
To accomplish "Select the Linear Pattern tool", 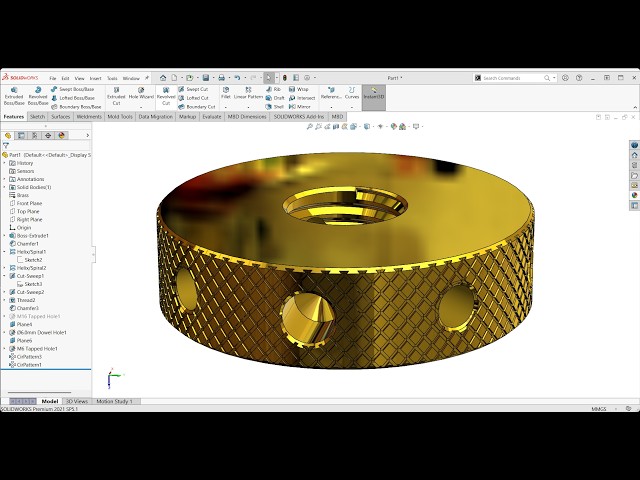I will tap(248, 93).
